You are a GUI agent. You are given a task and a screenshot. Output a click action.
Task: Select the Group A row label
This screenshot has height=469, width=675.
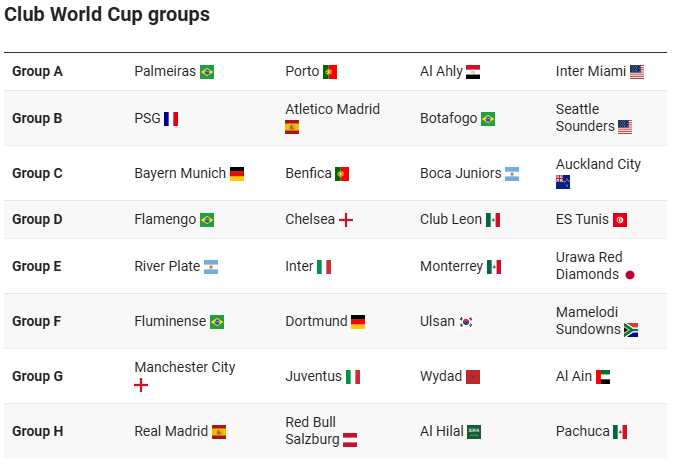point(37,71)
